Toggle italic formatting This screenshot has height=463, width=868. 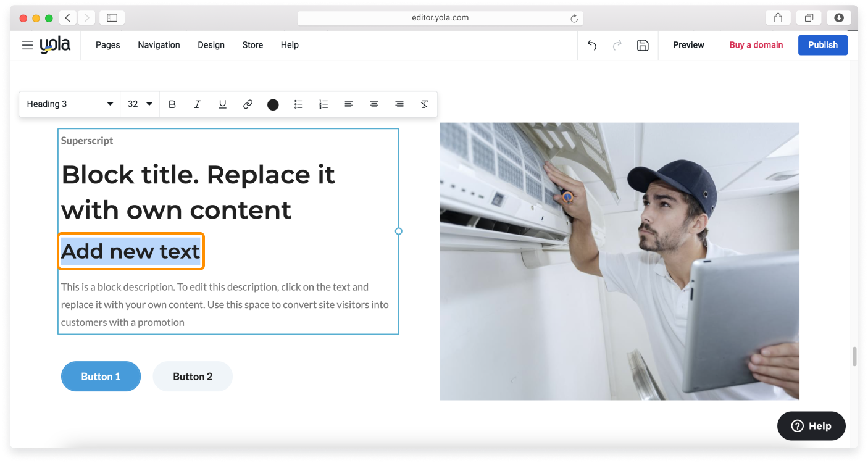198,104
